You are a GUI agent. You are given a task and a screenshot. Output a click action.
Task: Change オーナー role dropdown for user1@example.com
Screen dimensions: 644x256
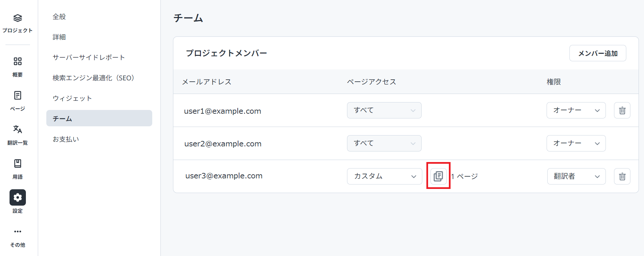point(576,110)
